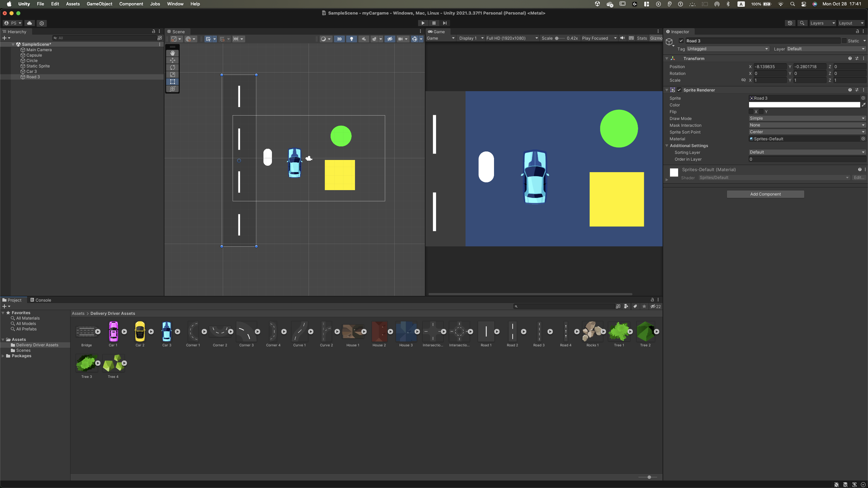
Task: Click the eyedropper next to Color
Action: (x=864, y=105)
